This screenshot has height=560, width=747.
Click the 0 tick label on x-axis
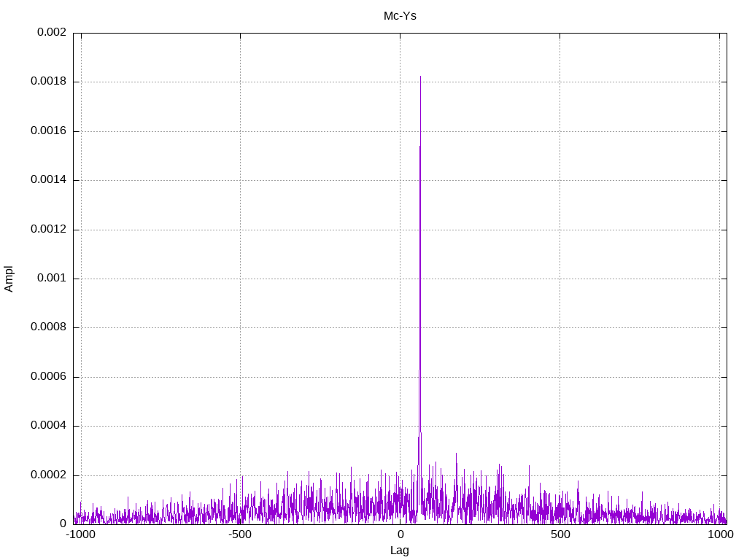[400, 535]
